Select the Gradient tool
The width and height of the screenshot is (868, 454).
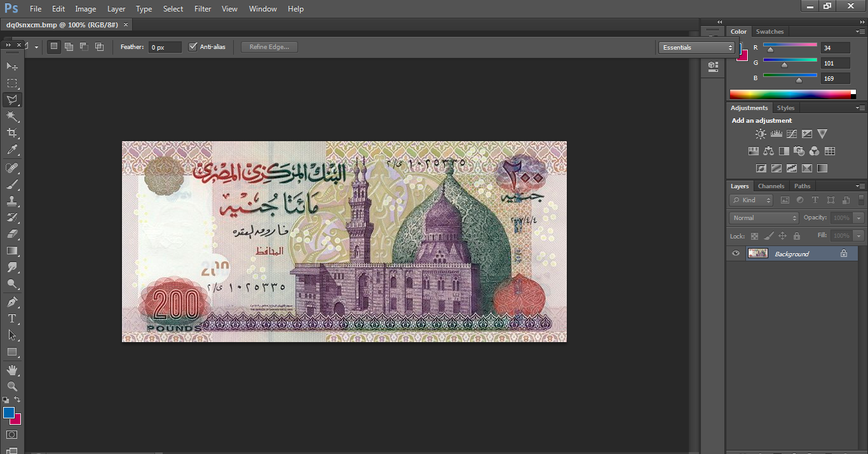point(12,251)
